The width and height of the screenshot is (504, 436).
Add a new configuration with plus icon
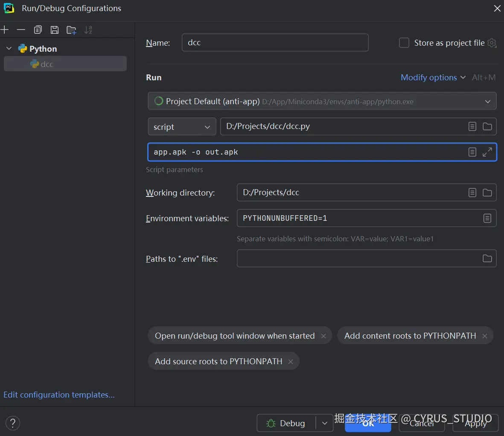pyautogui.click(x=5, y=30)
